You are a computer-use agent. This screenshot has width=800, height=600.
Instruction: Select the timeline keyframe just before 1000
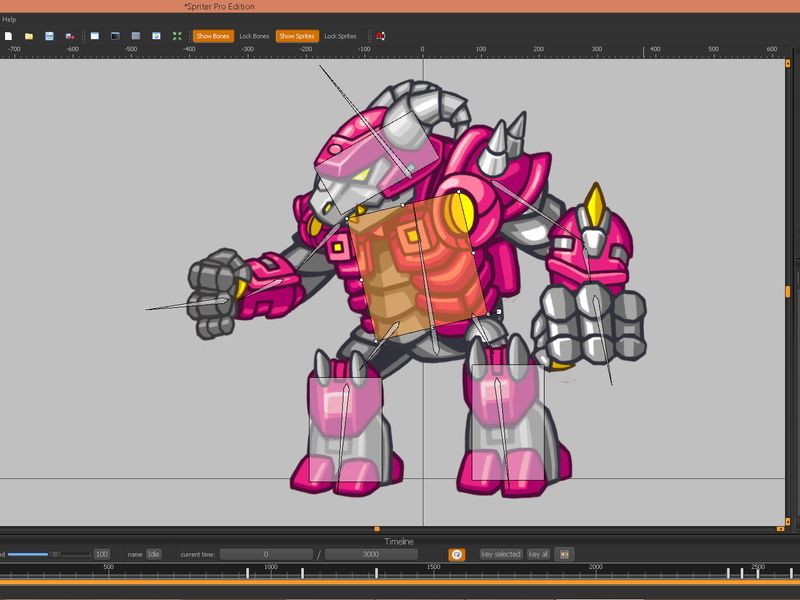point(247,573)
